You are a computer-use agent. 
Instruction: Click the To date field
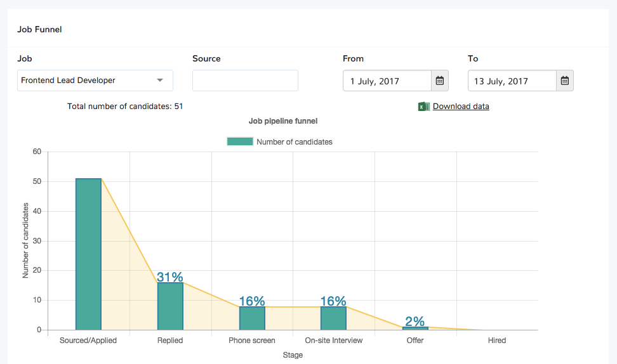[512, 81]
